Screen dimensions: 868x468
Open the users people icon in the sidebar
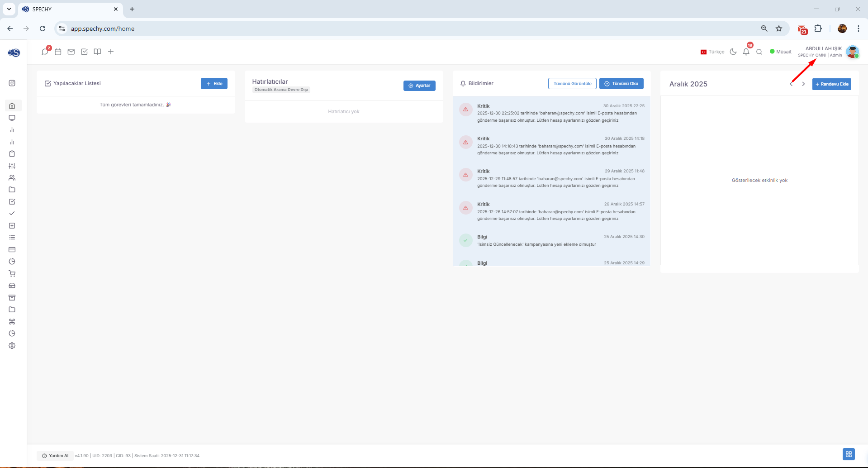click(x=12, y=177)
